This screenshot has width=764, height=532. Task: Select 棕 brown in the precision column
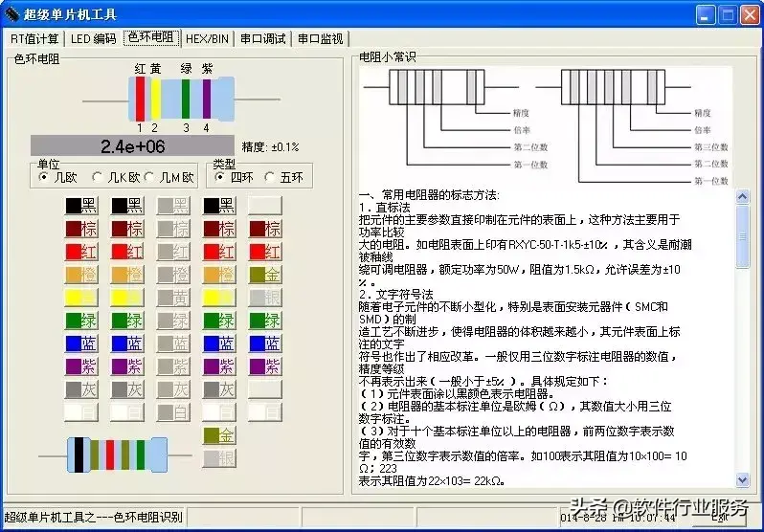[x=265, y=229]
